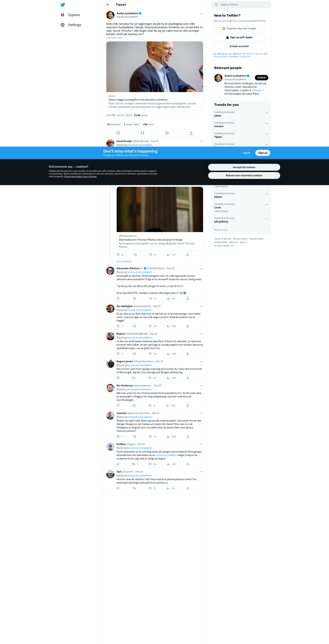Retweet Kritiker's reply
329x644 pixels.
tap(134, 464)
